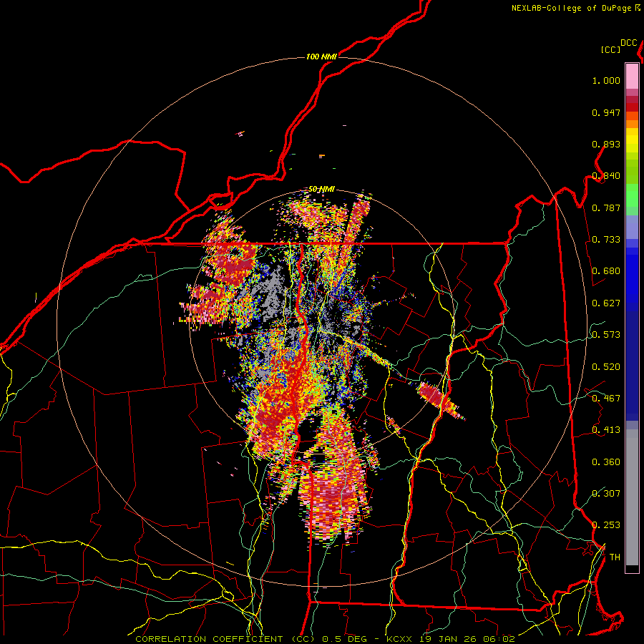The width and height of the screenshot is (644, 644).
Task: Click the TH threshold label
Action: pyautogui.click(x=615, y=557)
